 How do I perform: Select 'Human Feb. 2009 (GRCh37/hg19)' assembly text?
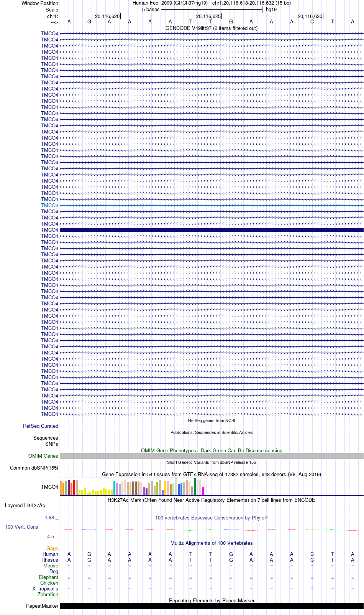pyautogui.click(x=170, y=3)
